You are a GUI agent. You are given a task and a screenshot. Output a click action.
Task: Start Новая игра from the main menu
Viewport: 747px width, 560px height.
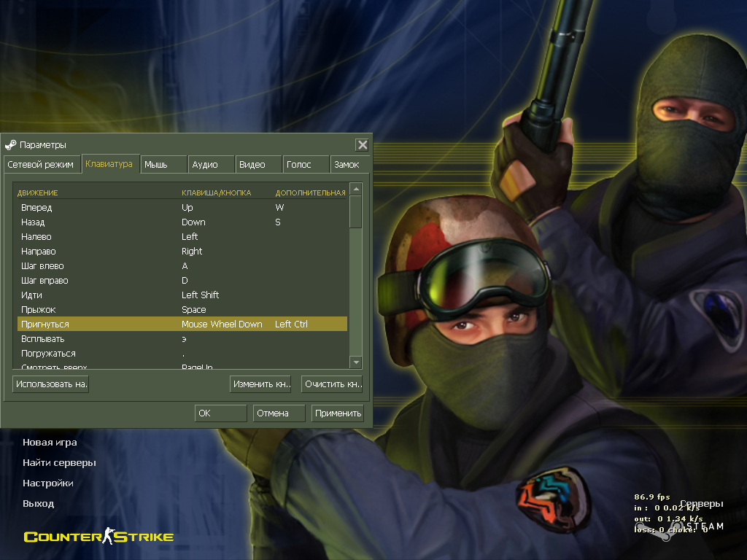(50, 443)
